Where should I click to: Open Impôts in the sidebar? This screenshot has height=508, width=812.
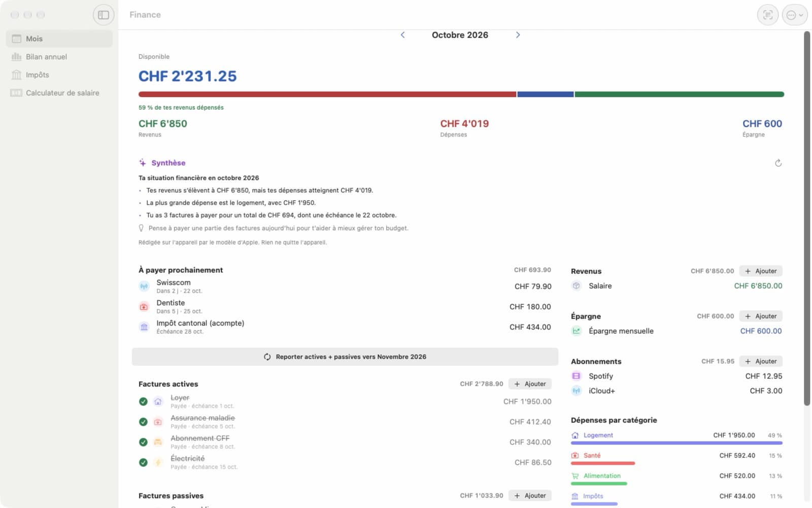click(59, 75)
